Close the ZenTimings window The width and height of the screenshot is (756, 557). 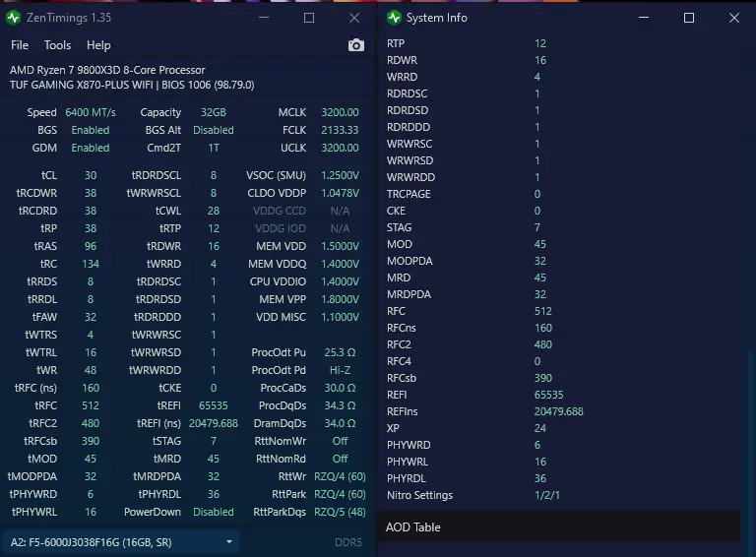pos(354,18)
